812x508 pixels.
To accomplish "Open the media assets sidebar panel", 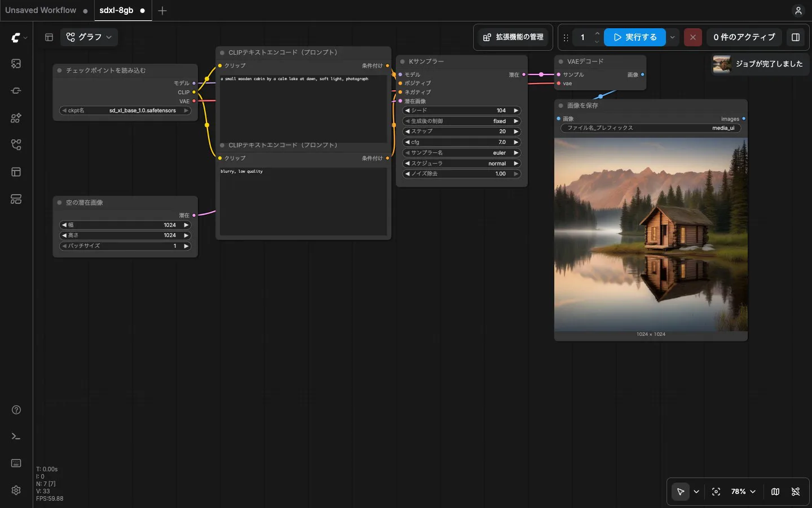I will click(x=16, y=64).
